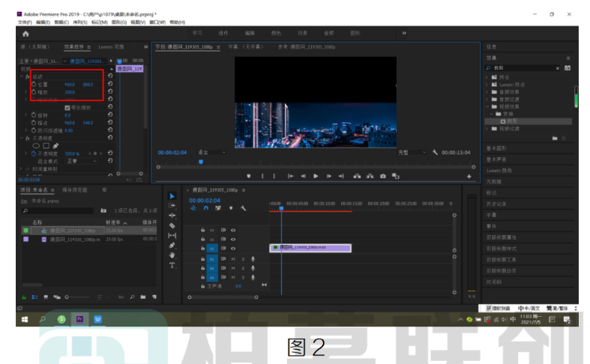Open the File menu
590x364 pixels.
point(25,22)
